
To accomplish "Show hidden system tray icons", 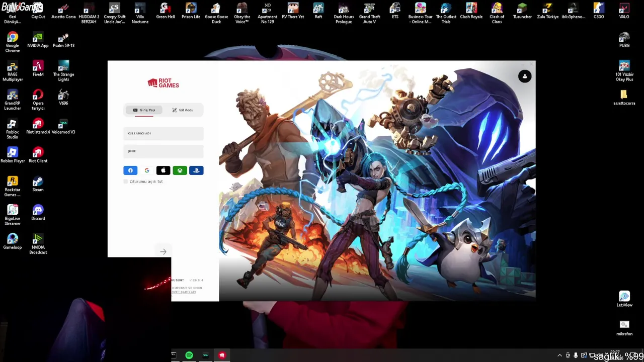I will point(559,355).
